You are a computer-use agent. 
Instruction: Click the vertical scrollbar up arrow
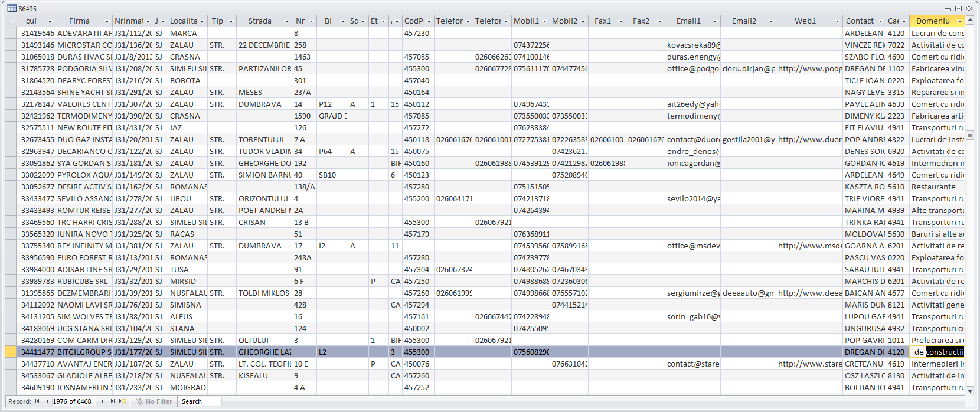[x=970, y=21]
